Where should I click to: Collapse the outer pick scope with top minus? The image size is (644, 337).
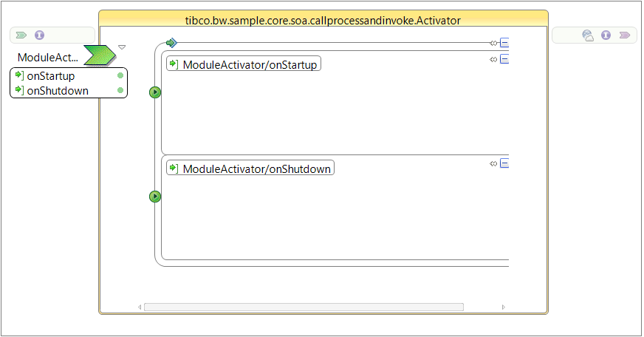point(504,43)
